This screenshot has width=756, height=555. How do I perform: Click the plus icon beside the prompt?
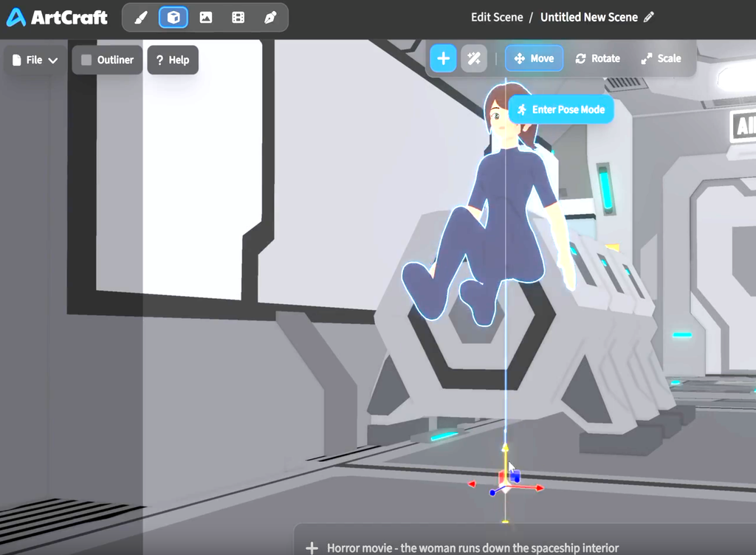coord(312,548)
